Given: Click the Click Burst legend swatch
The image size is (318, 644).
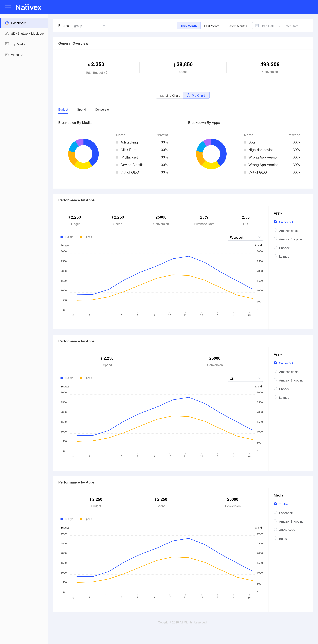Looking at the screenshot, I should 117,150.
